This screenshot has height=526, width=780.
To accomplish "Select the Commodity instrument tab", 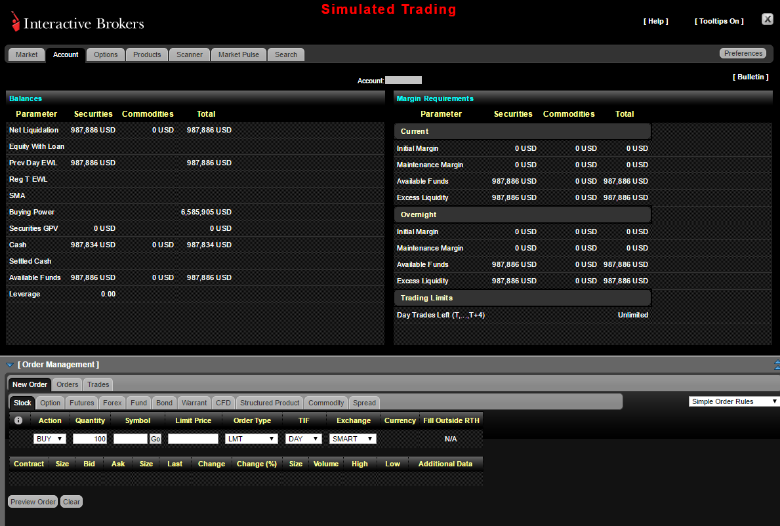I will [x=326, y=403].
